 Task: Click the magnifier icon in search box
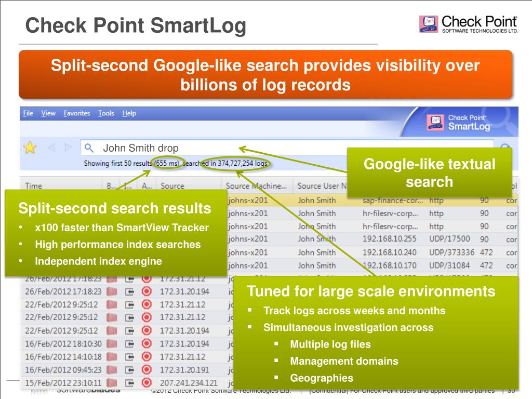coord(89,148)
